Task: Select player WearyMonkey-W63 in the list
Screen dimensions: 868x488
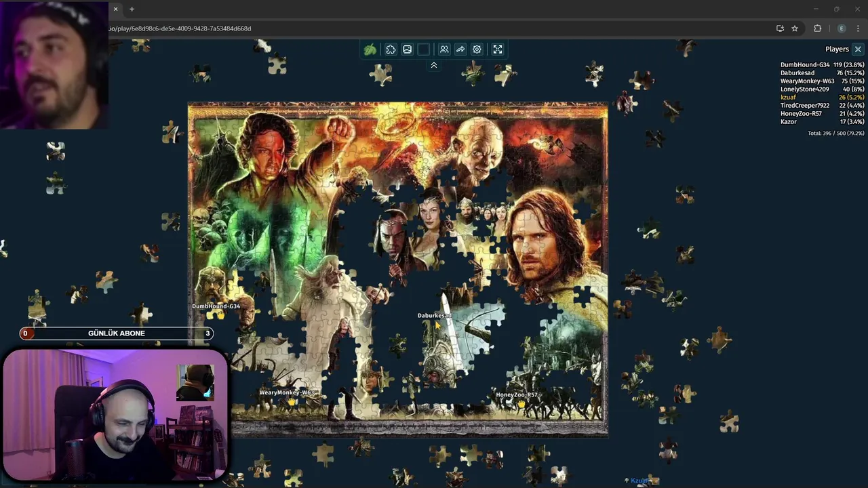Action: coord(823,81)
